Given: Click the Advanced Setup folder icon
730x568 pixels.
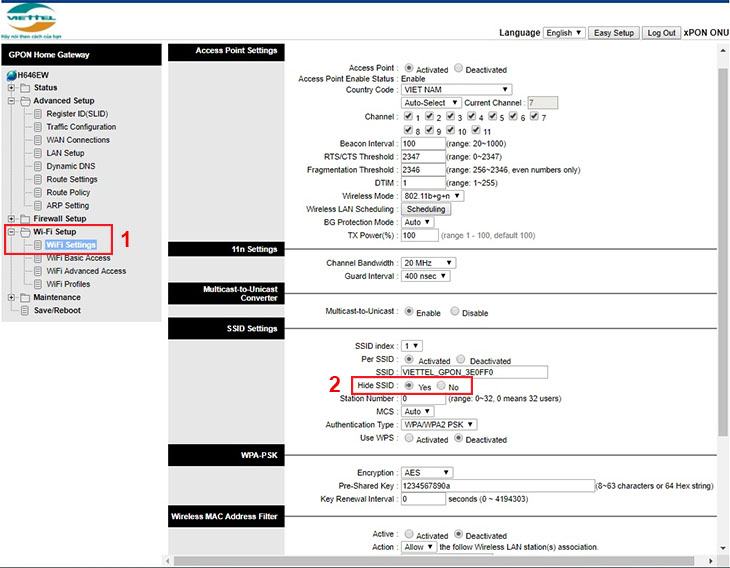Looking at the screenshot, I should tap(25, 101).
